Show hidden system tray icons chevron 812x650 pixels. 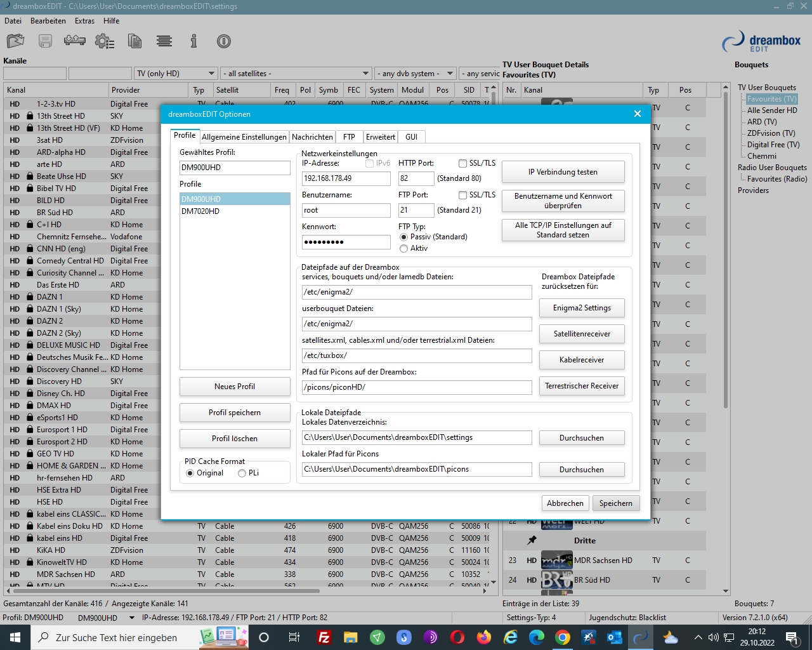point(698,637)
